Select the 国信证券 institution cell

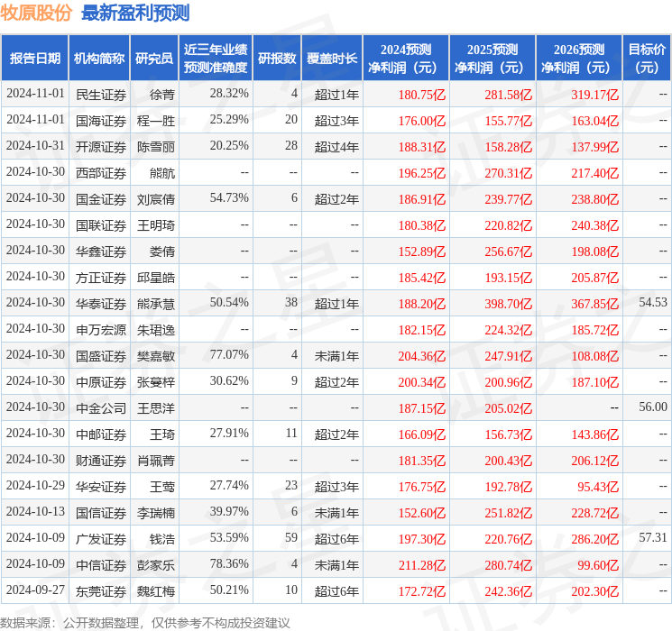point(101,513)
